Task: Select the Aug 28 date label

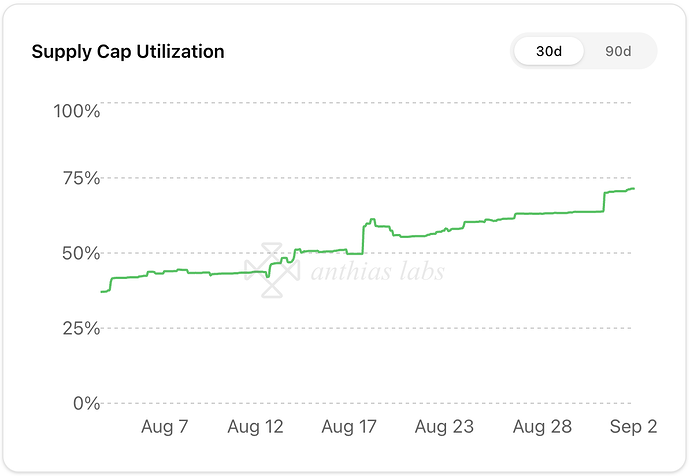Action: [542, 427]
